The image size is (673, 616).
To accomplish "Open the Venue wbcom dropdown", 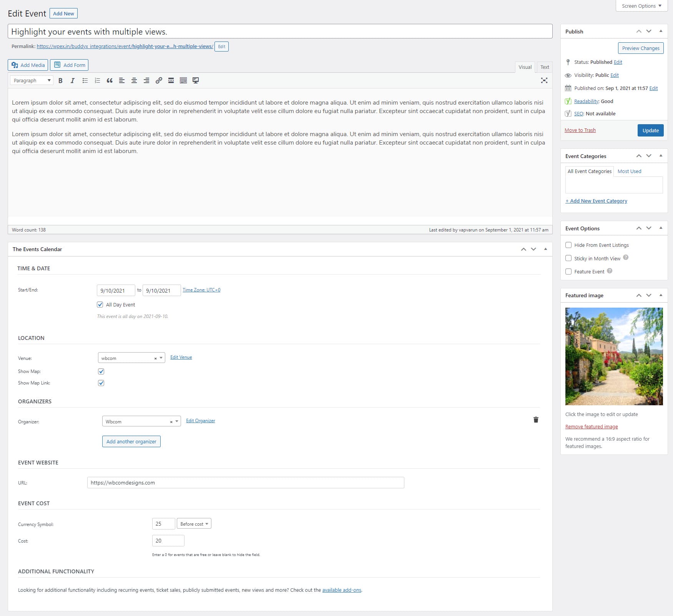I will coord(131,358).
